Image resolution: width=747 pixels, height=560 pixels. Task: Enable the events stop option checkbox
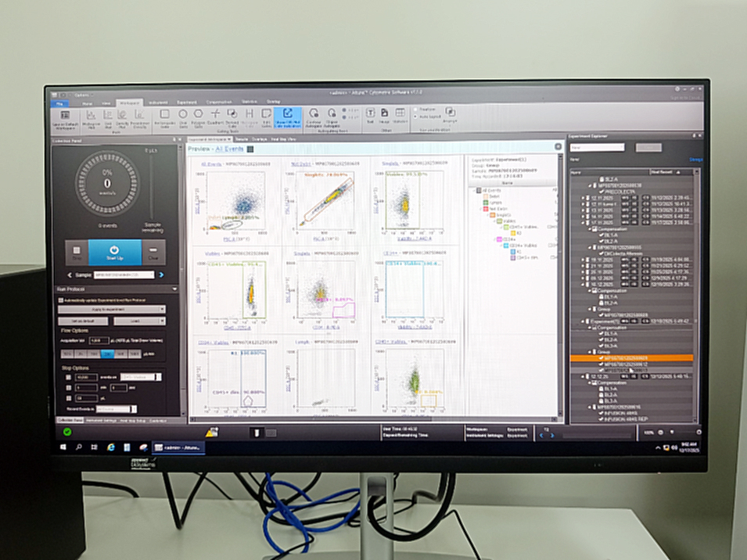coord(69,376)
